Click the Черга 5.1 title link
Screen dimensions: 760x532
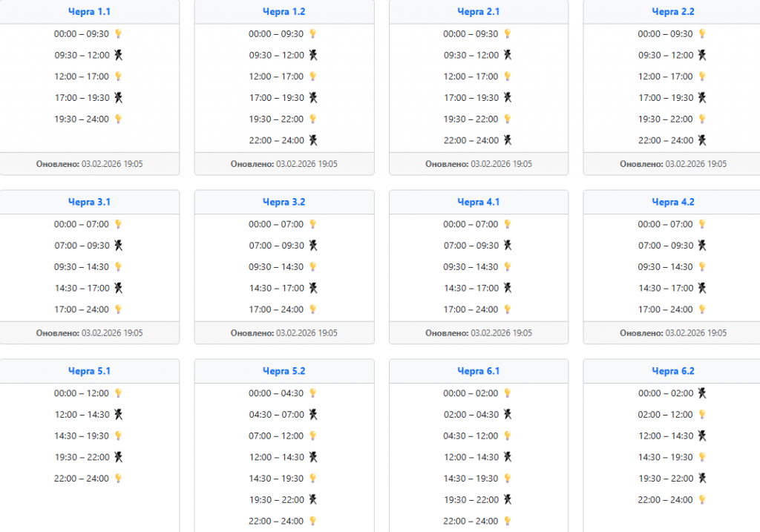pyautogui.click(x=89, y=371)
